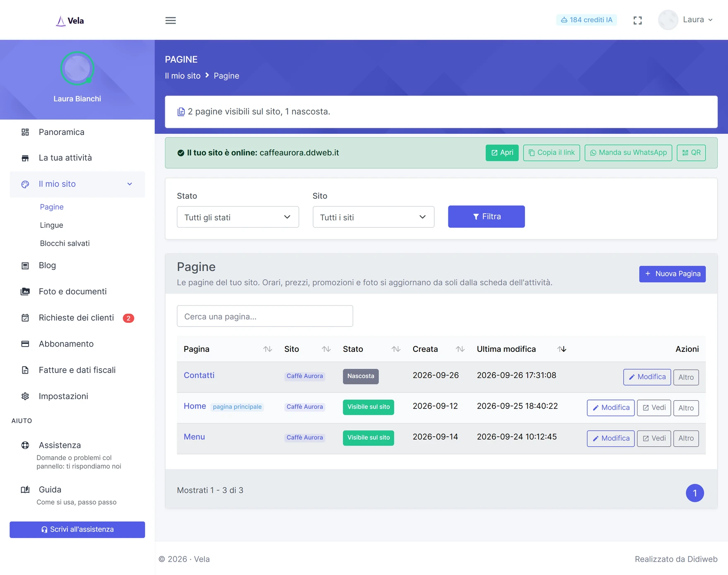The width and height of the screenshot is (728, 575).
Task: Click Fatture e dati fiscali icon
Action: tap(25, 370)
